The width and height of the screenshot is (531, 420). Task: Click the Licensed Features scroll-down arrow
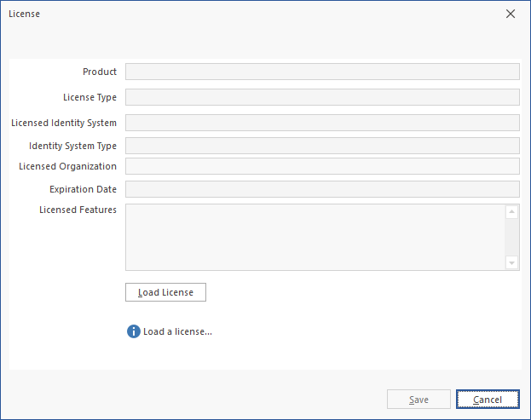(511, 263)
